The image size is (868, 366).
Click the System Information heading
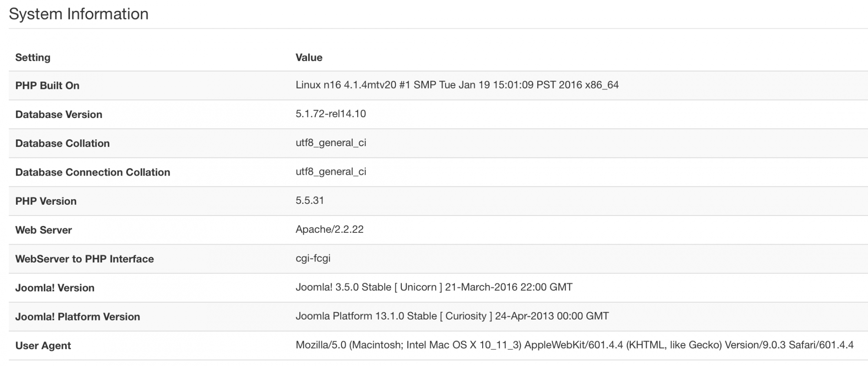79,14
